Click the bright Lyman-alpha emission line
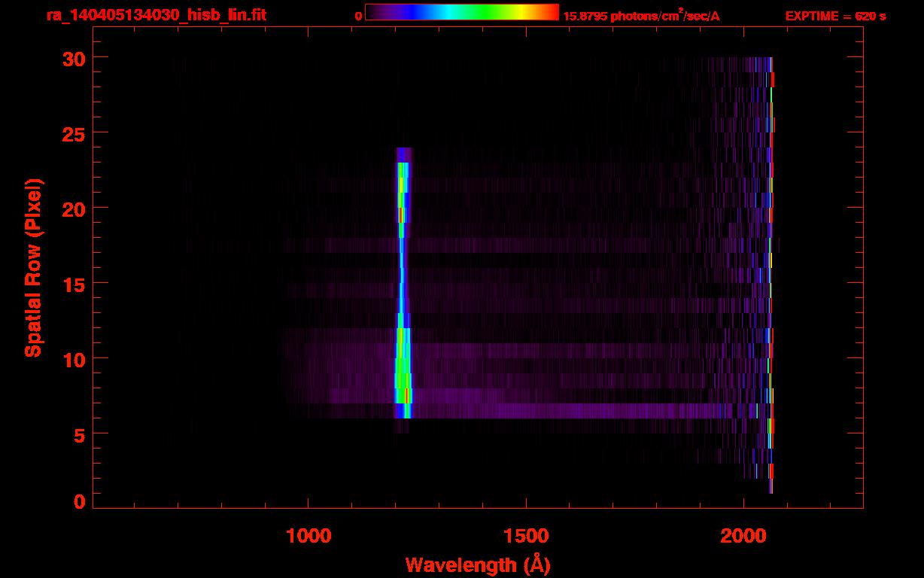Viewport: 924px width, 578px height. [x=403, y=290]
